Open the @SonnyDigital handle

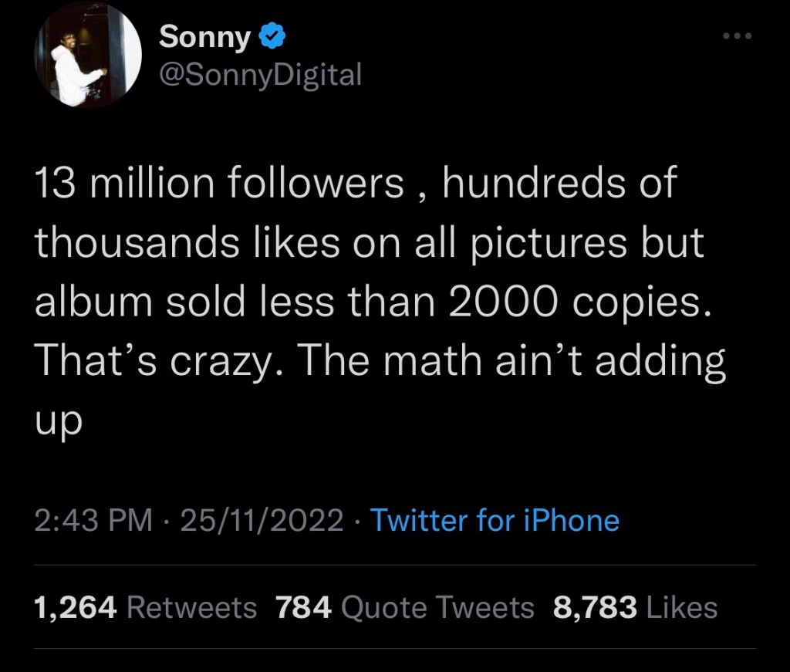[259, 74]
